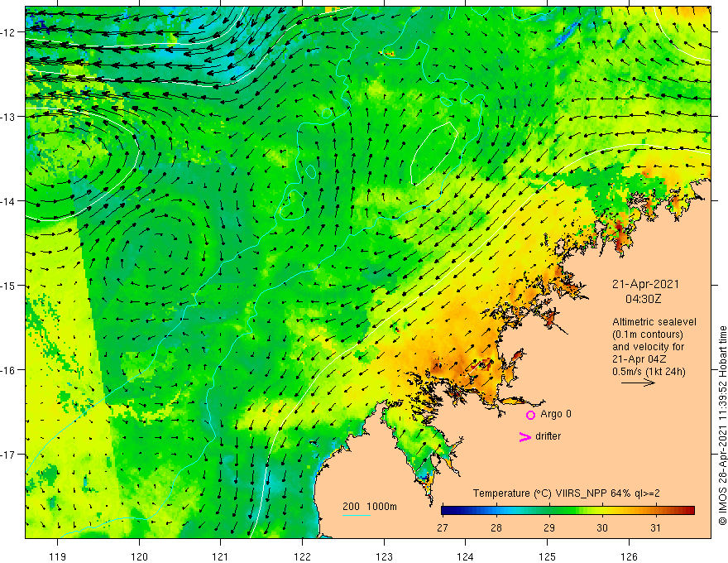
Task: Click the '04:30Z' time label
Action: point(643,299)
